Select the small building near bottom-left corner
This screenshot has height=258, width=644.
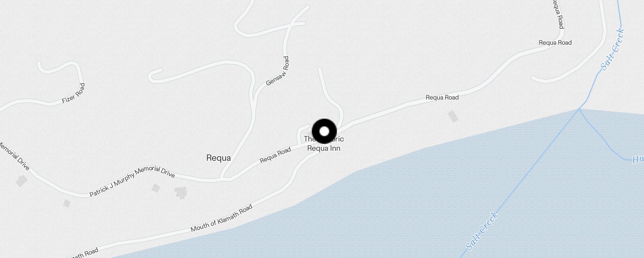point(67,203)
